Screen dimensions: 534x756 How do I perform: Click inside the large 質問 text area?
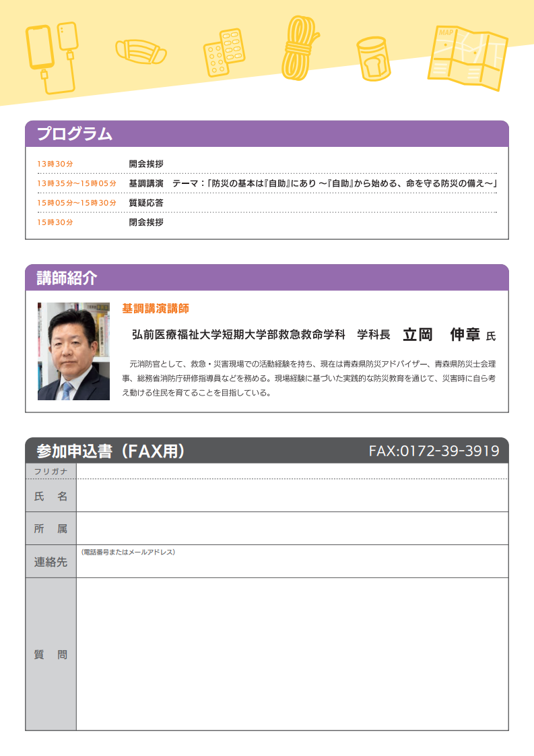point(292,654)
